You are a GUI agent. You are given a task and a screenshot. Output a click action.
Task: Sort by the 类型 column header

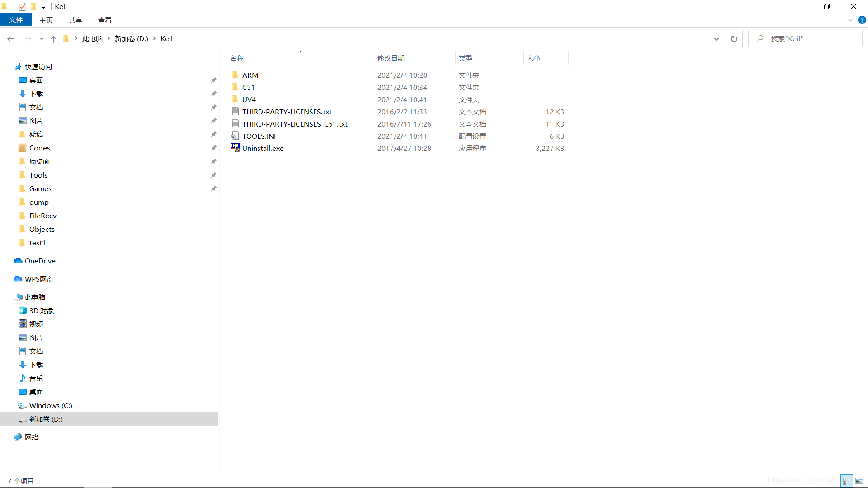pos(466,58)
